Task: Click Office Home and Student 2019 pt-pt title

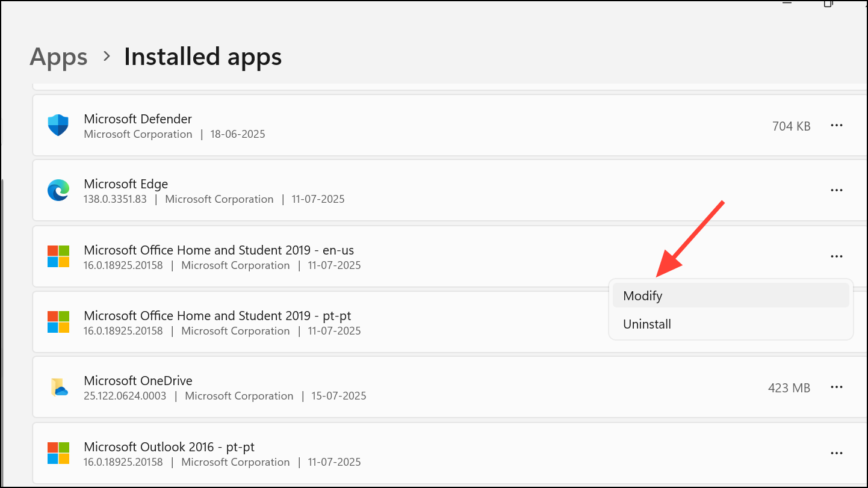Action: pos(217,316)
